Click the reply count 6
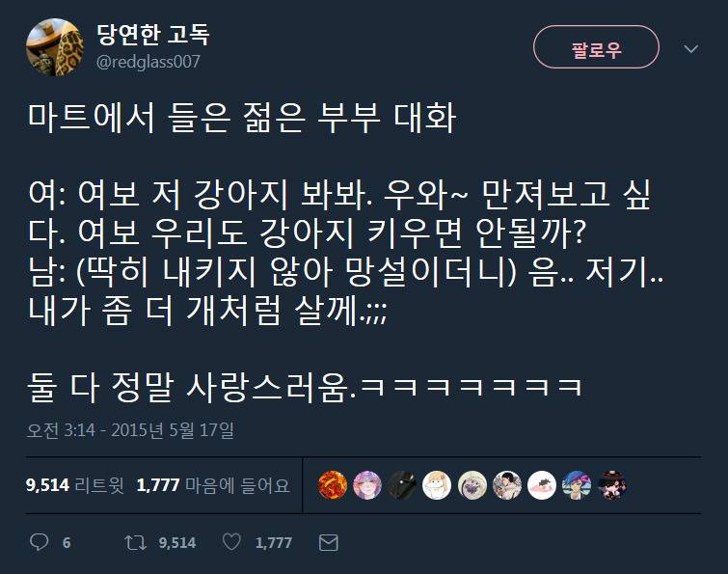 [67, 542]
